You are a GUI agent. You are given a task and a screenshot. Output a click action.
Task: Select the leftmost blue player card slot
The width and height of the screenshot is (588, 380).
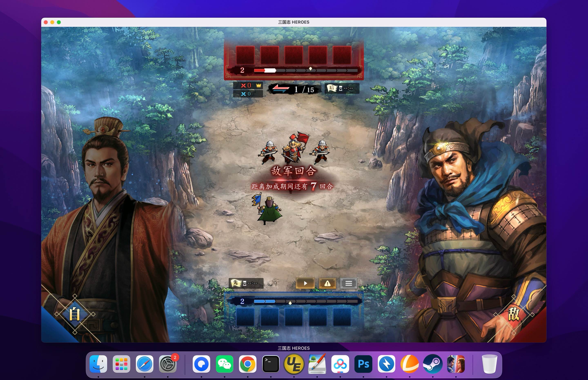pyautogui.click(x=245, y=317)
